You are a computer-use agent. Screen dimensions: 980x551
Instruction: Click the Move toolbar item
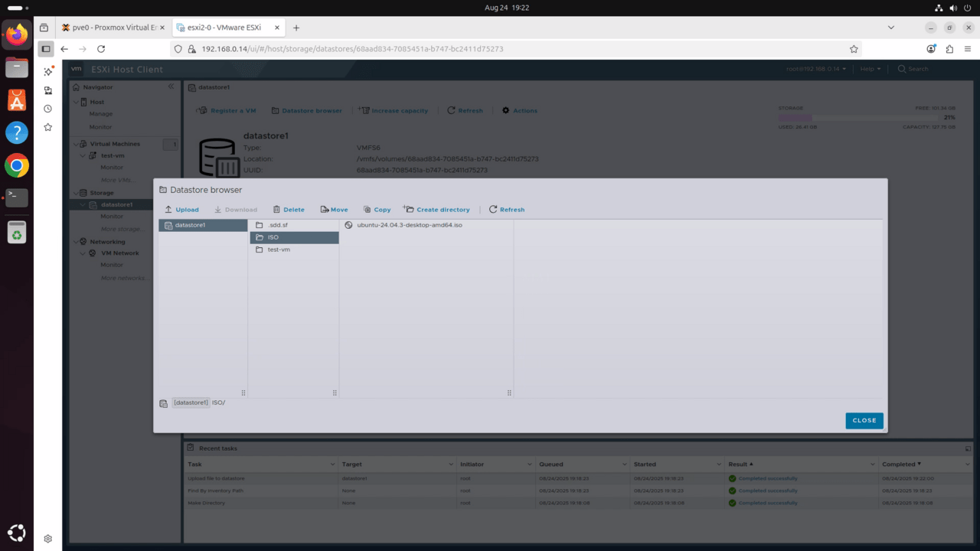pos(334,210)
